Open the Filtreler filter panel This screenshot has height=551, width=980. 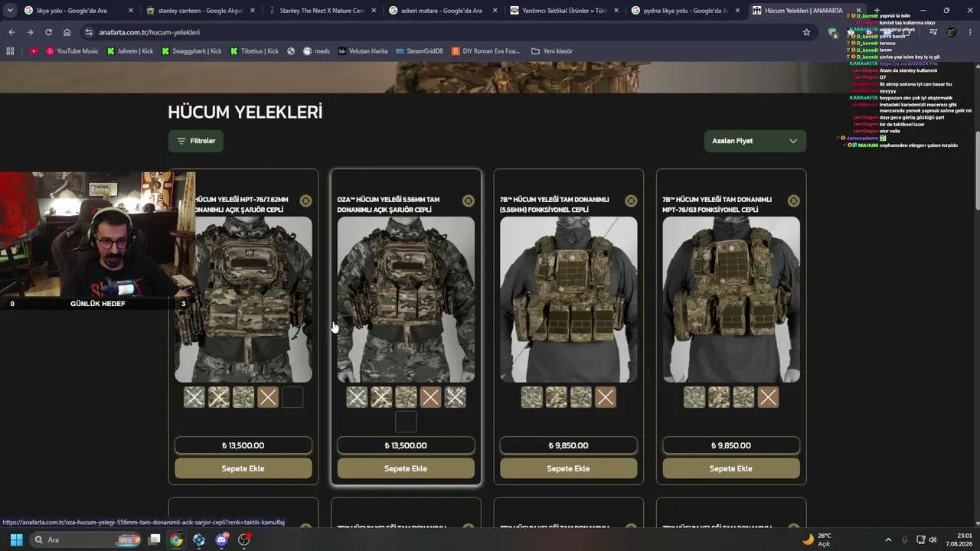tap(196, 141)
